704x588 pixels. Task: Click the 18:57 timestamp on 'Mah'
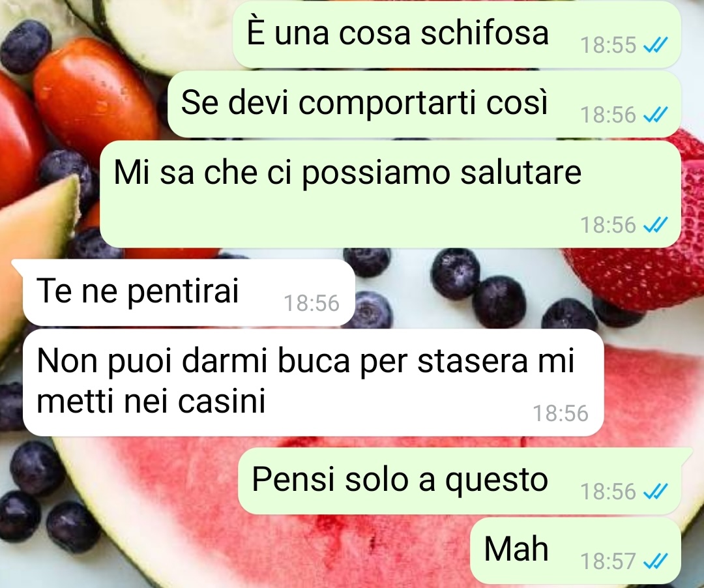tap(608, 561)
